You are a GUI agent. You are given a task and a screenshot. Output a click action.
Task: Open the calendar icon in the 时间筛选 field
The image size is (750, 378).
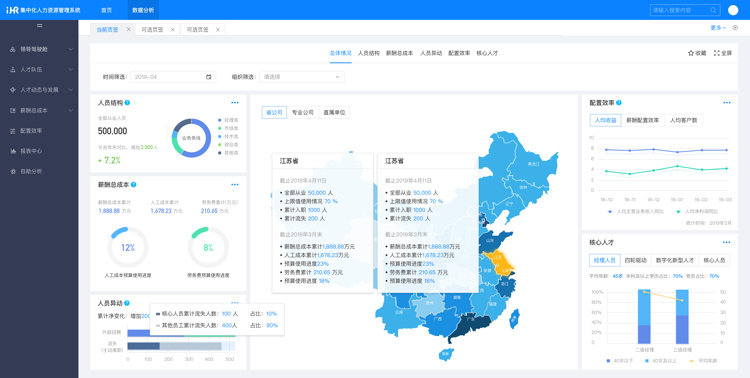click(209, 77)
